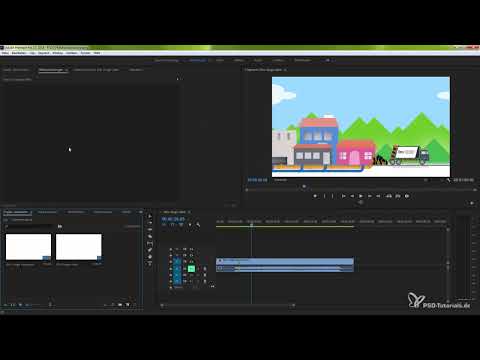Mute audio track A2
The width and height of the screenshot is (480, 360).
pyautogui.click(x=191, y=275)
